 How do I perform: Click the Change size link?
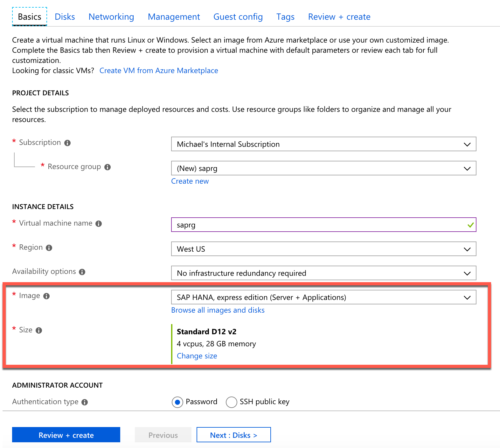pyautogui.click(x=197, y=356)
